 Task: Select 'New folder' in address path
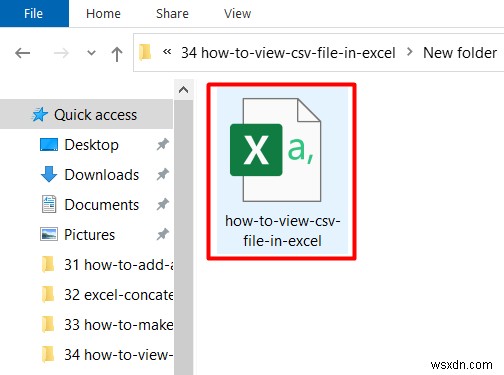(x=460, y=53)
